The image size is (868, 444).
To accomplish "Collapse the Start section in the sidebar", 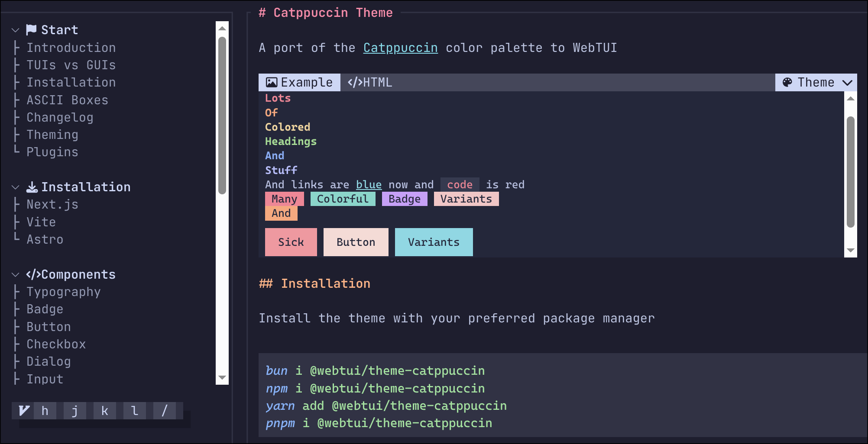I will (15, 29).
